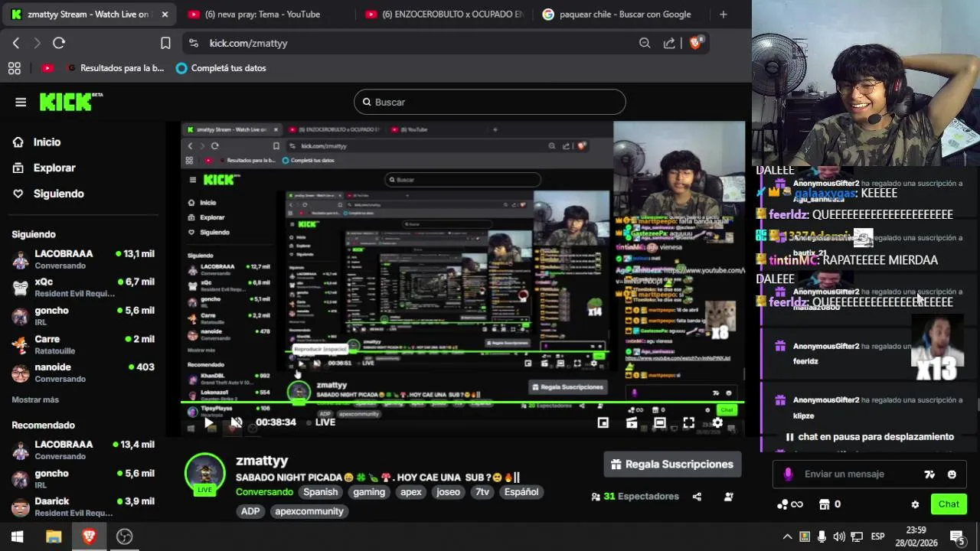
Task: Open the Conversando category link
Action: [264, 492]
